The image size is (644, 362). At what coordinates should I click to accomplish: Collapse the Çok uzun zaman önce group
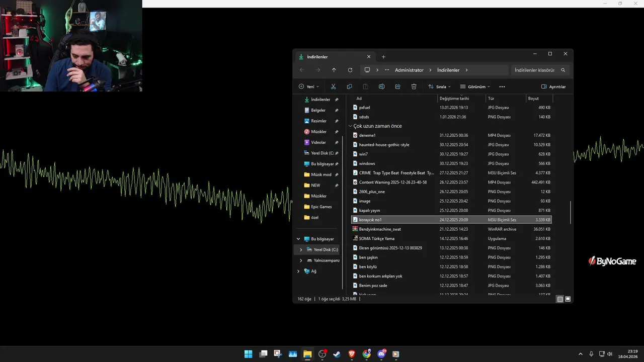350,126
